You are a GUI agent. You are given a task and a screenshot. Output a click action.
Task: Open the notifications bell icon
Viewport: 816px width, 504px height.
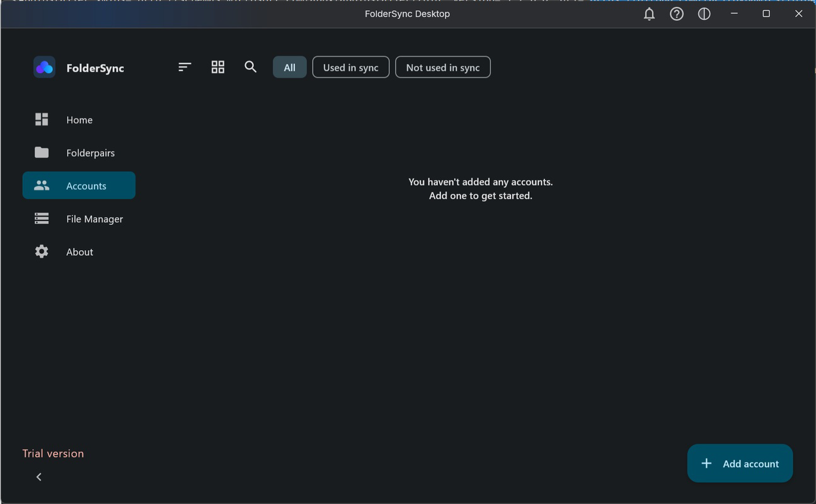(x=649, y=14)
